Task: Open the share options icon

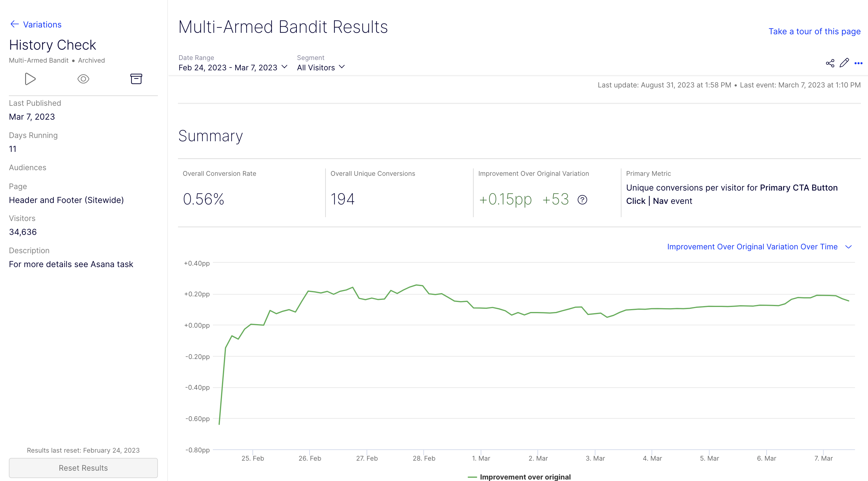Action: 830,63
